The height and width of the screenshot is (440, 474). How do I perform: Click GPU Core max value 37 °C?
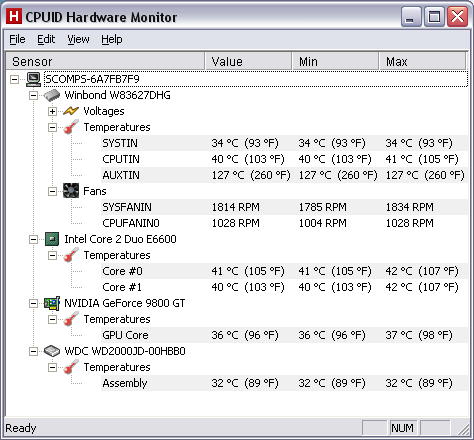point(419,335)
